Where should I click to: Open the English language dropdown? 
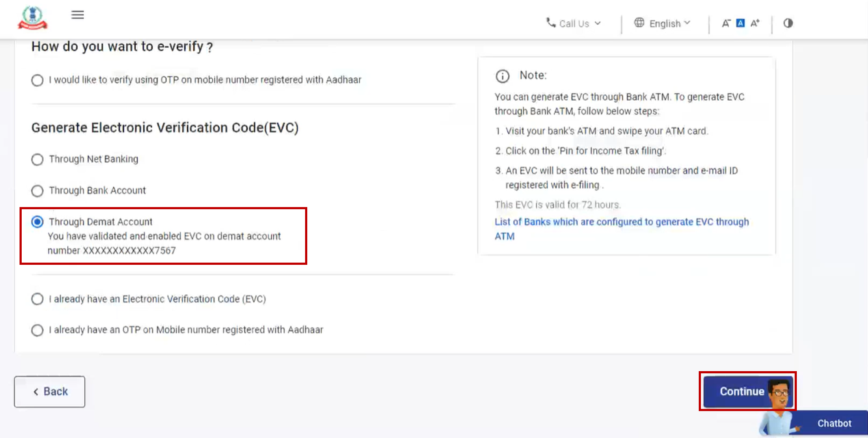(664, 23)
